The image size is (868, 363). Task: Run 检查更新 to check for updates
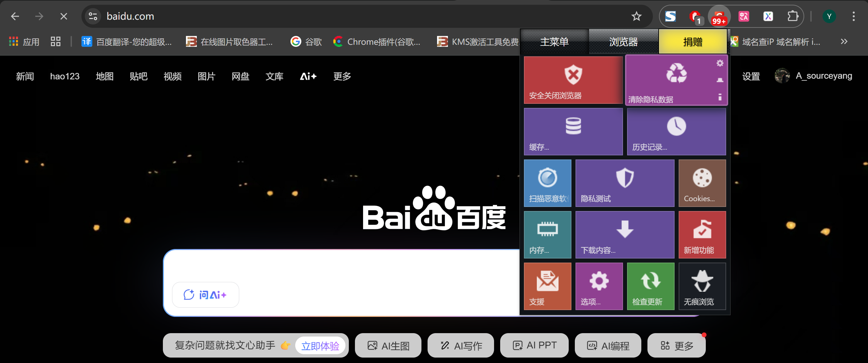pos(650,286)
